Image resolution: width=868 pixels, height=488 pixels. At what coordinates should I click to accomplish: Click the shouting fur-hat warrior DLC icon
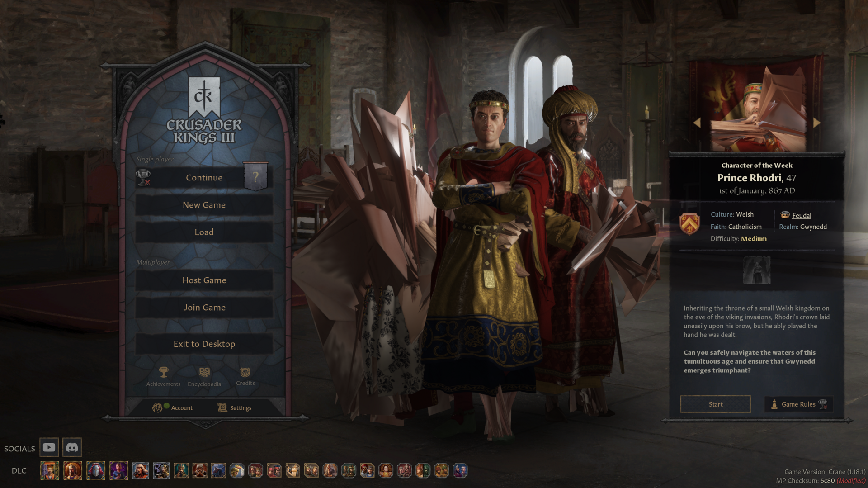[x=141, y=470]
